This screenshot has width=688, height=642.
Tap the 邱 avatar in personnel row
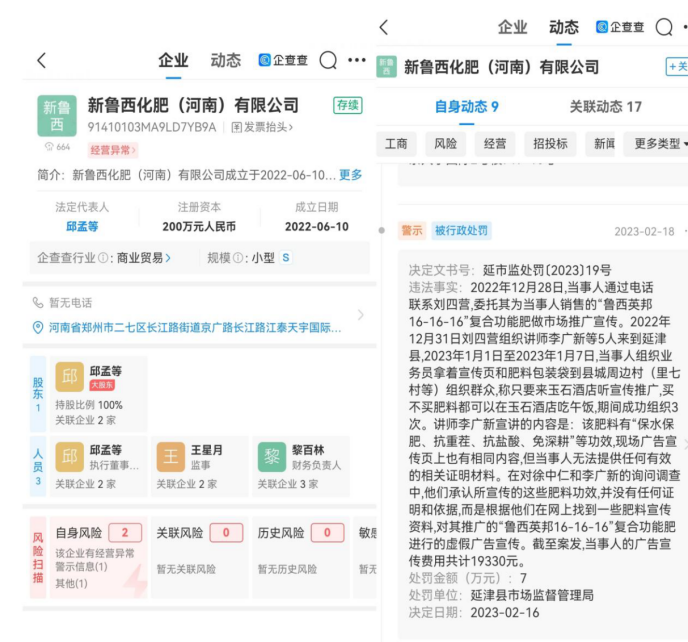[x=69, y=457]
